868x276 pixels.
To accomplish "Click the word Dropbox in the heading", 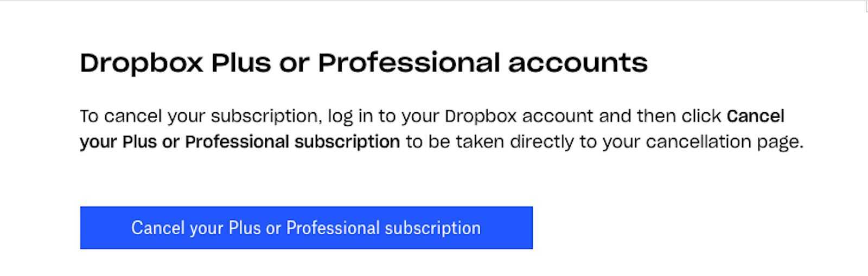I will point(142,63).
